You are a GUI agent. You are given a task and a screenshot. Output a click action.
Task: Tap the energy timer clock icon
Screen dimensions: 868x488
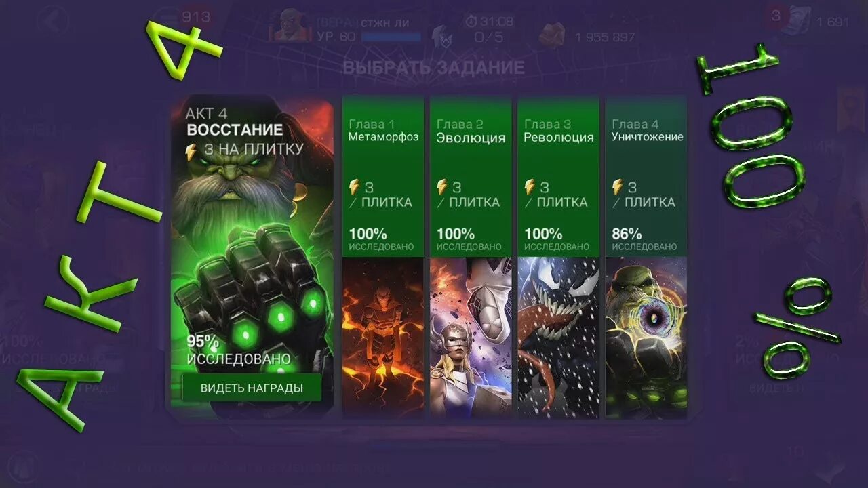point(471,22)
